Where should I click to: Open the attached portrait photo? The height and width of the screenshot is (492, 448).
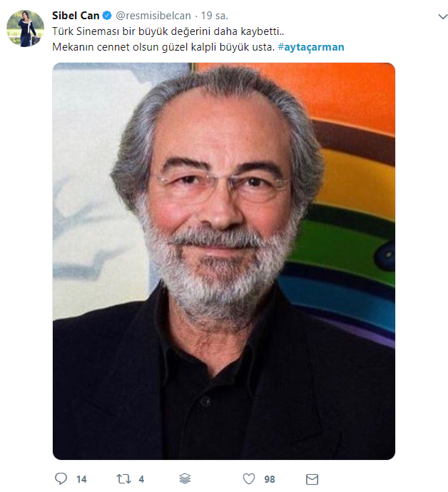tap(224, 261)
